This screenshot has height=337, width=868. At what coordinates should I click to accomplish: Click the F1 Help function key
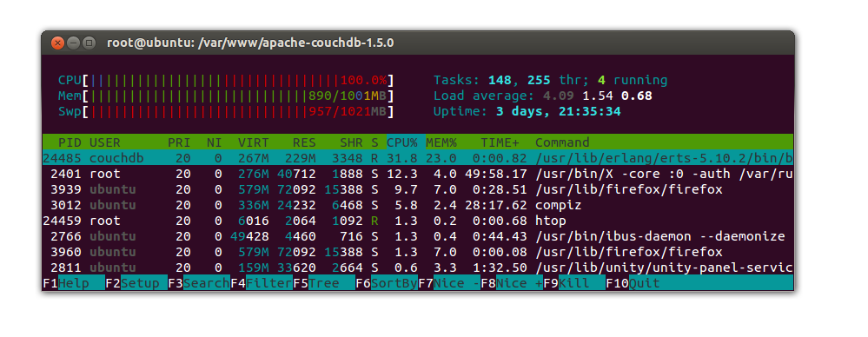click(74, 283)
